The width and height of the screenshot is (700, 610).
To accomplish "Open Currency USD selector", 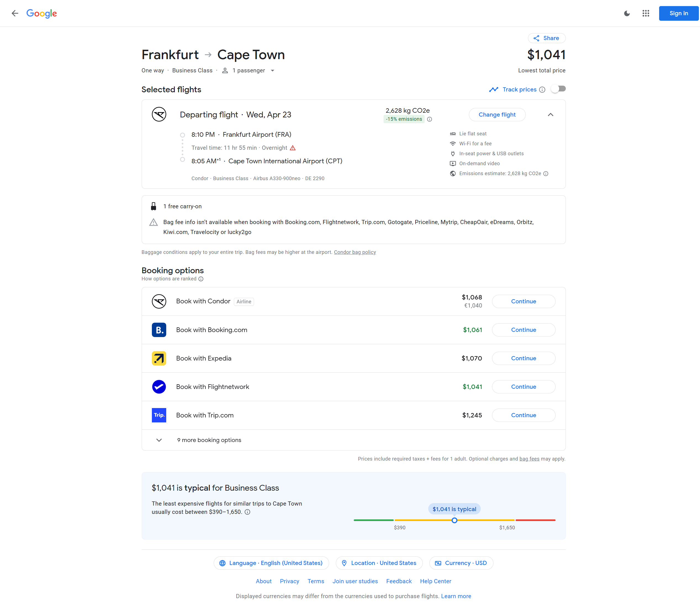I will click(461, 563).
